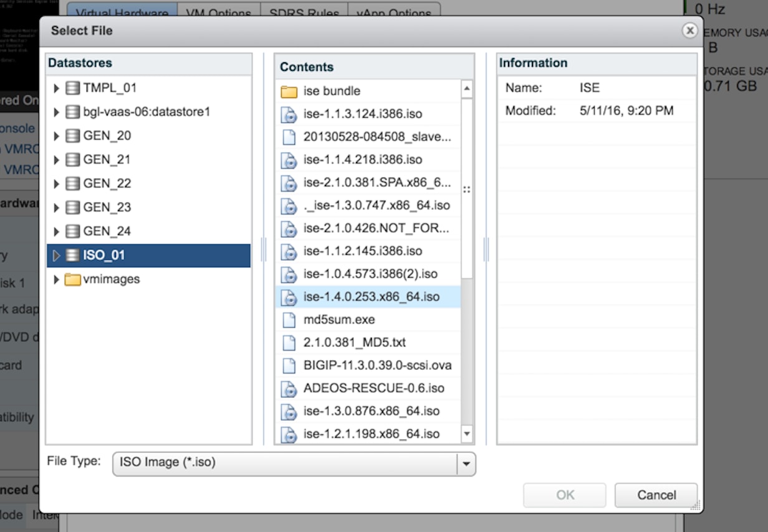
Task: Switch to the VM Options tab
Action: click(218, 12)
